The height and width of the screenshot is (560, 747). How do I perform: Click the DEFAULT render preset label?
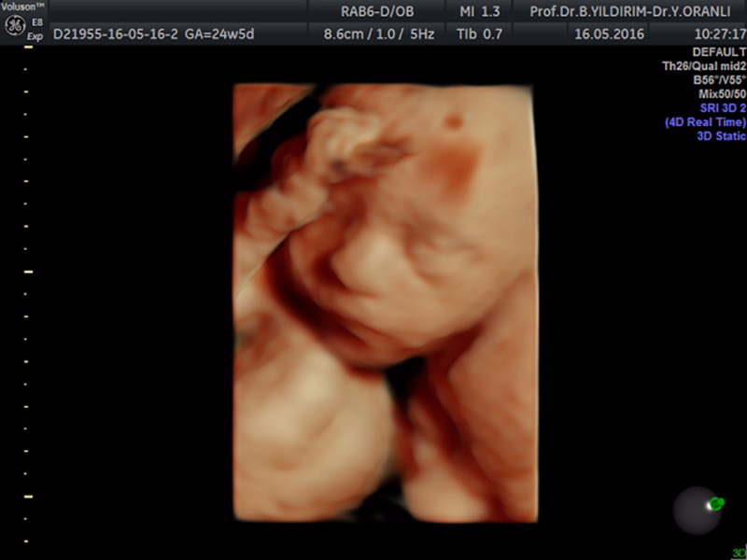coord(719,52)
